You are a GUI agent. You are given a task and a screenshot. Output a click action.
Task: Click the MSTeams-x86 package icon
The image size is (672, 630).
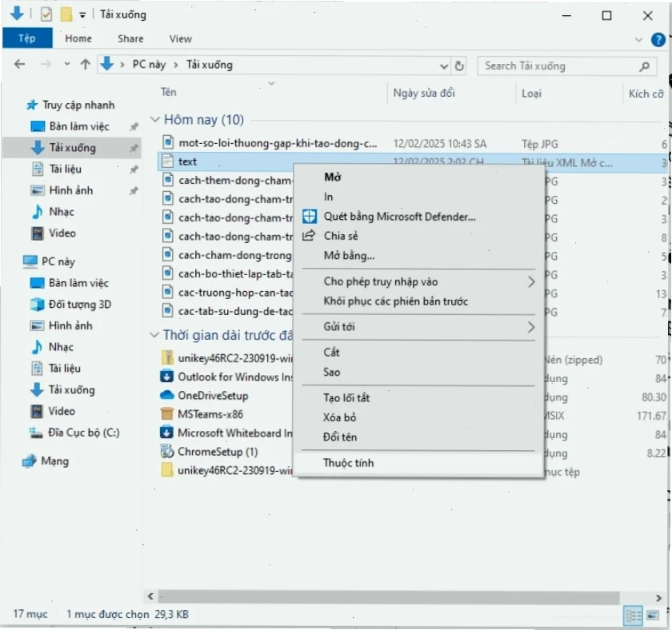click(166, 413)
